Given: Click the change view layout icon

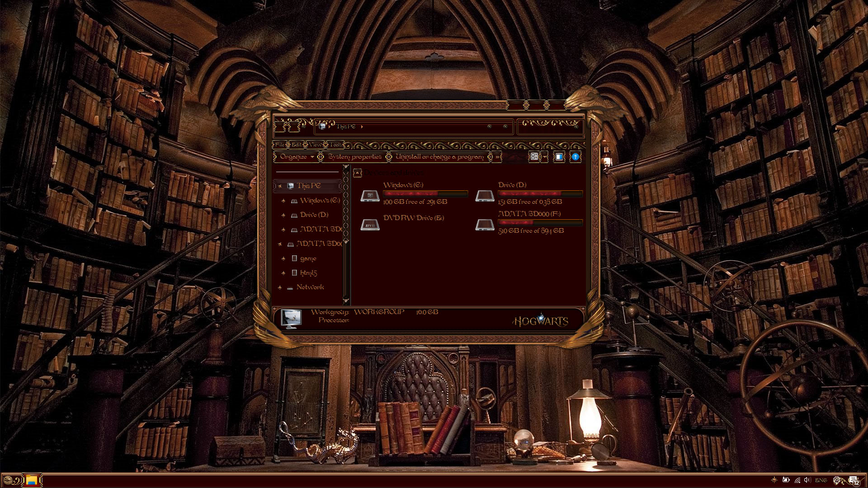Looking at the screenshot, I should pyautogui.click(x=534, y=157).
